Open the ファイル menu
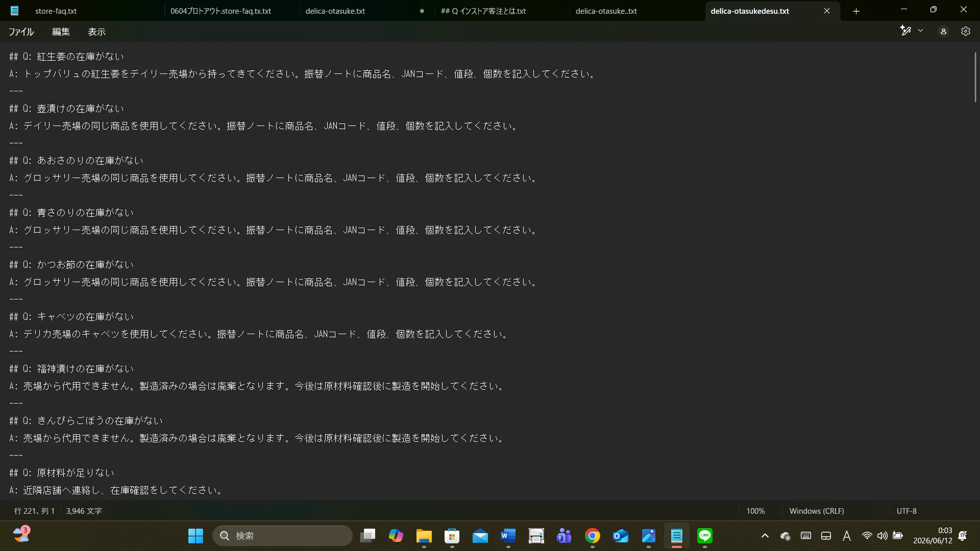The height and width of the screenshot is (551, 980). 21,32
